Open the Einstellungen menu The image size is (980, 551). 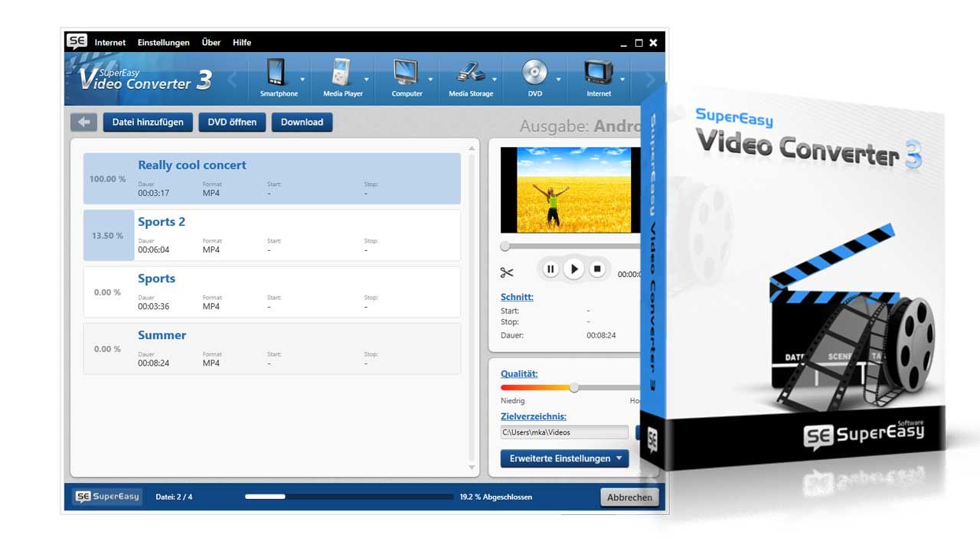163,43
